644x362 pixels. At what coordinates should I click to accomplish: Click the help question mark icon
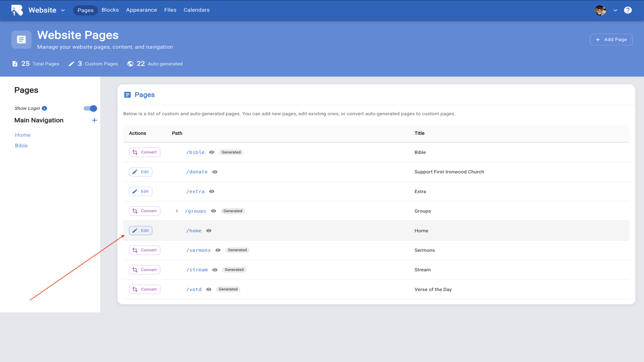628,10
